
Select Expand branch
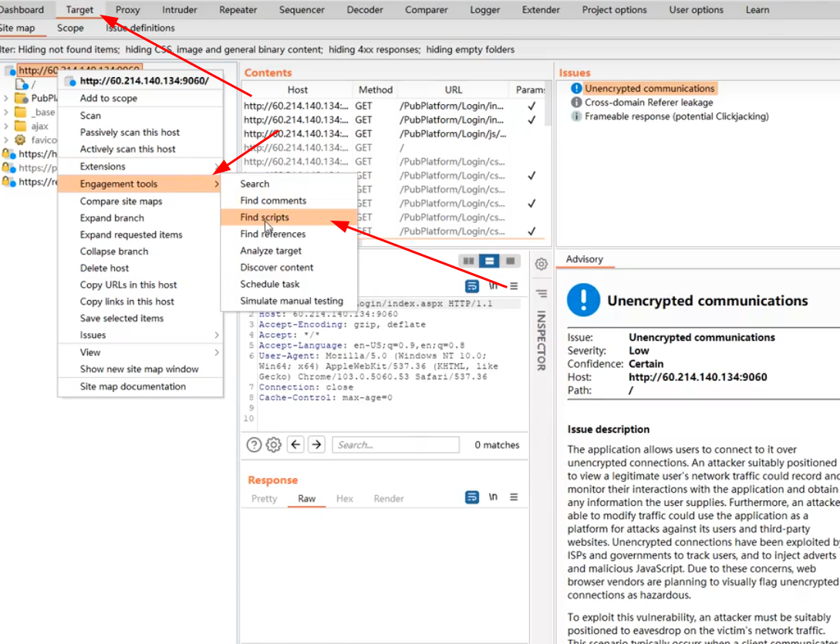(x=140, y=218)
